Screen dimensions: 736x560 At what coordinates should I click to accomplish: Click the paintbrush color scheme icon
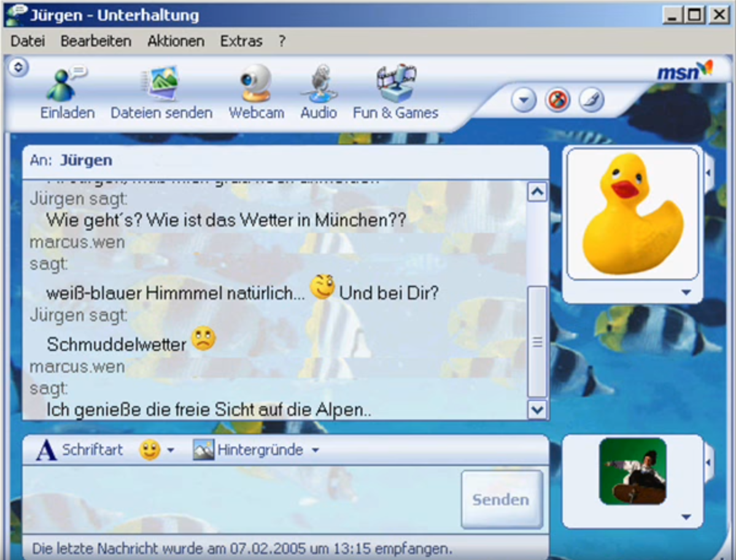point(591,99)
